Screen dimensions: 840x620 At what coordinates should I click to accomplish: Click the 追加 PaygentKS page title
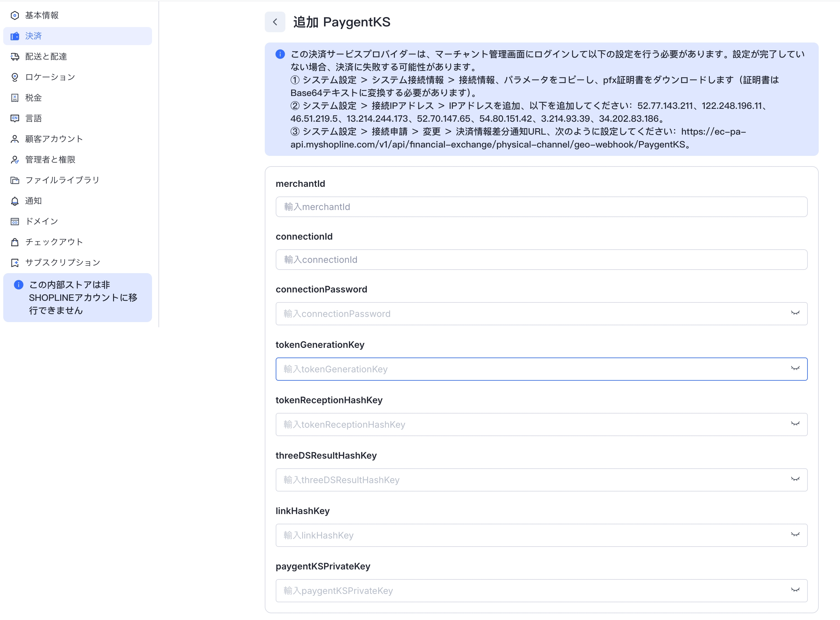[341, 22]
